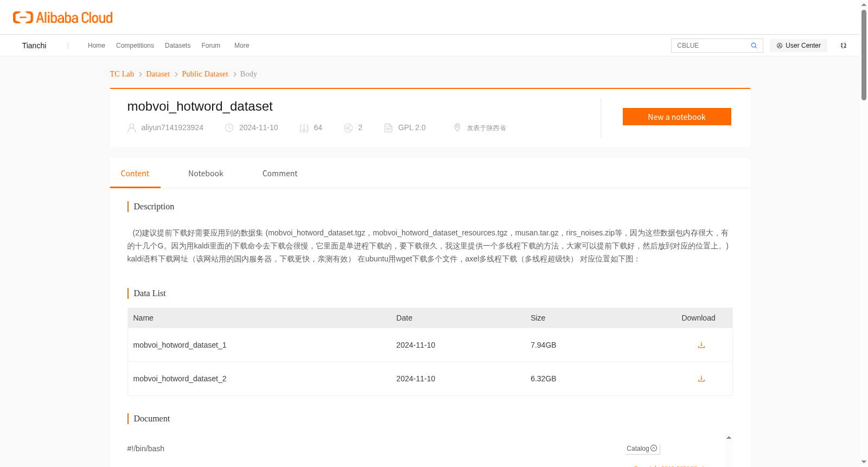Screen dimensions: 868x467
Task: Click the share icon beside 2
Action: pyautogui.click(x=348, y=128)
